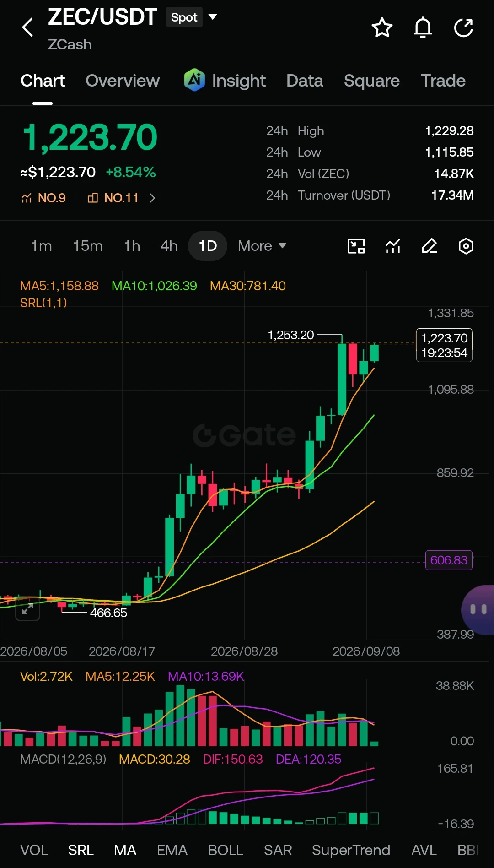Tap the MACD(12,26,9) label
This screenshot has width=494, height=868.
click(63, 759)
